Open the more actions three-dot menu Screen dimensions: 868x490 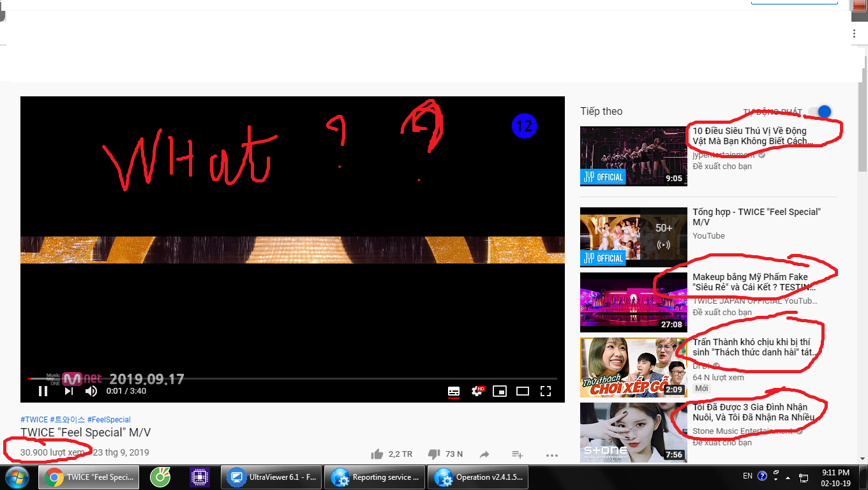tap(552, 455)
